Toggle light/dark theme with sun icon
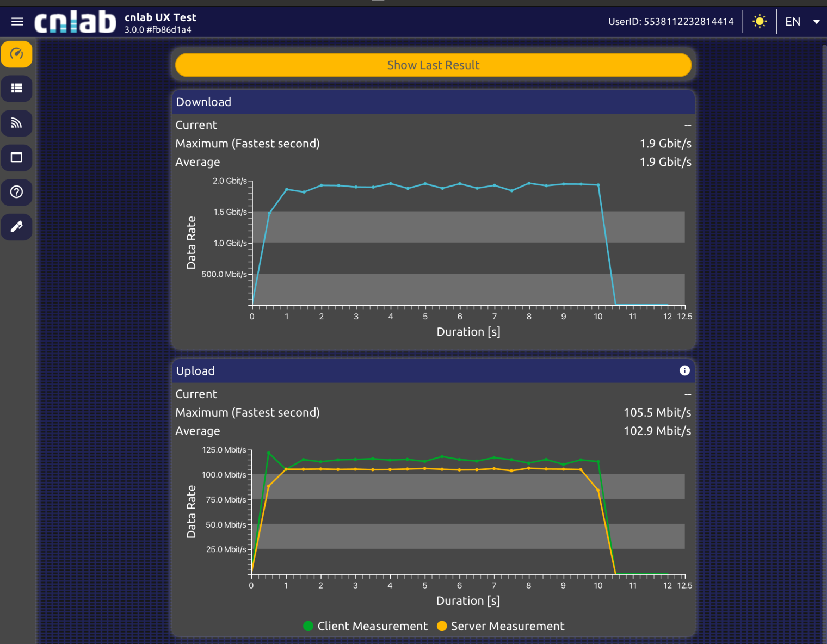Viewport: 827px width, 644px height. point(760,22)
